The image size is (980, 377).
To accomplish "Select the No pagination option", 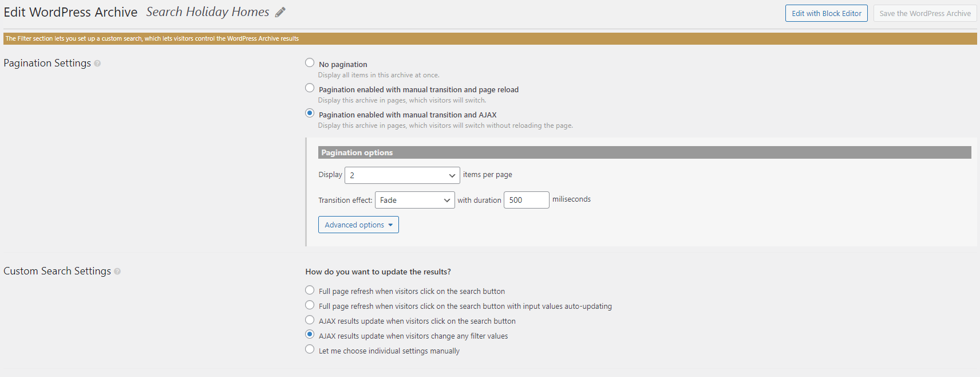I will click(310, 62).
